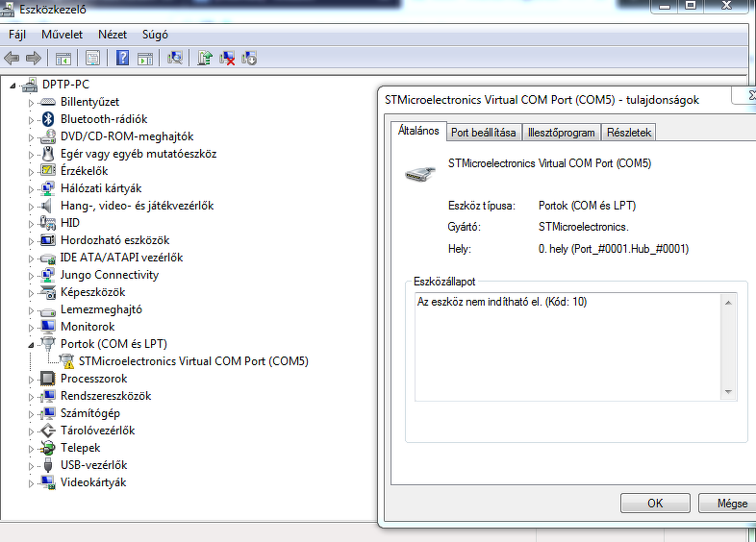
Task: Click the blue Help question mark icon
Action: pos(122,59)
